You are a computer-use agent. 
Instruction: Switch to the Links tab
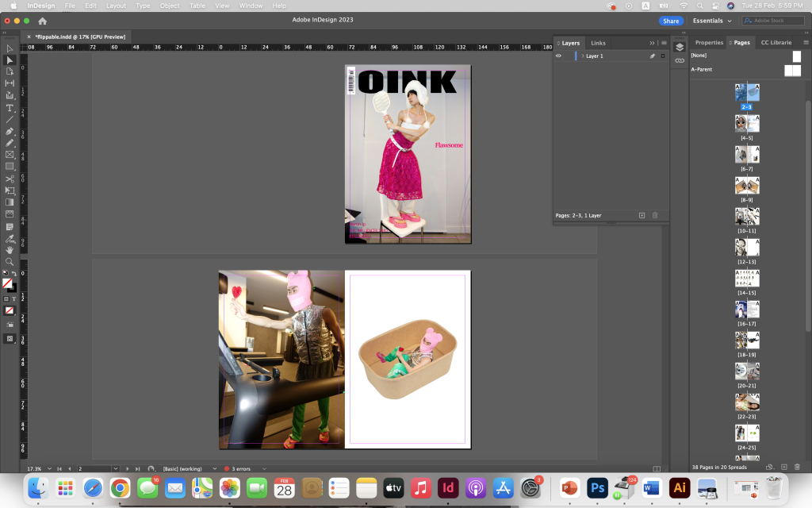[598, 43]
